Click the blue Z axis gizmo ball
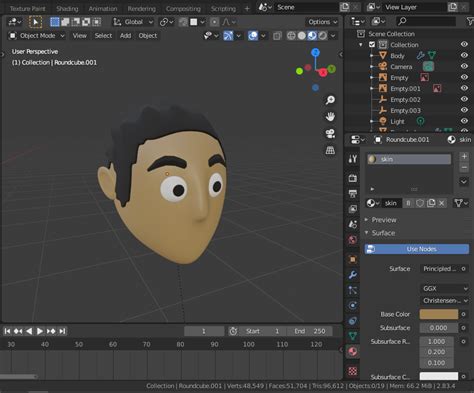This screenshot has width=474, height=393. (315, 52)
